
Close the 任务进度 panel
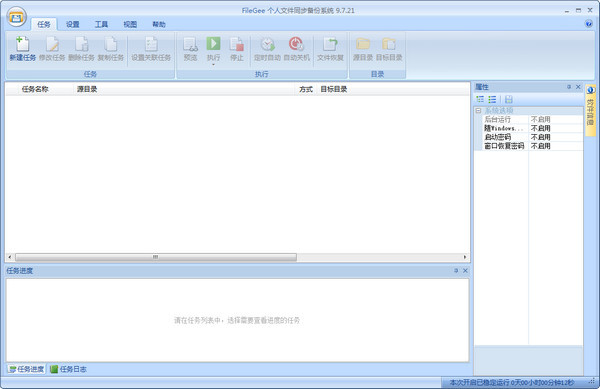[x=465, y=270]
